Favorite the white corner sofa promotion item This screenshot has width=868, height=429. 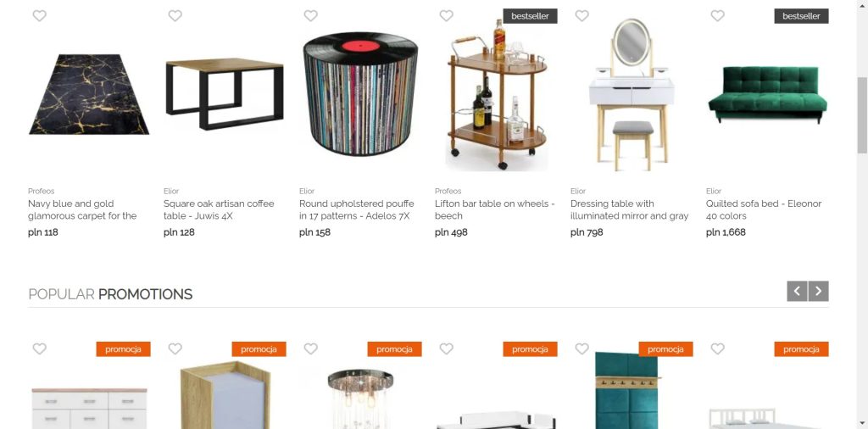pyautogui.click(x=446, y=348)
